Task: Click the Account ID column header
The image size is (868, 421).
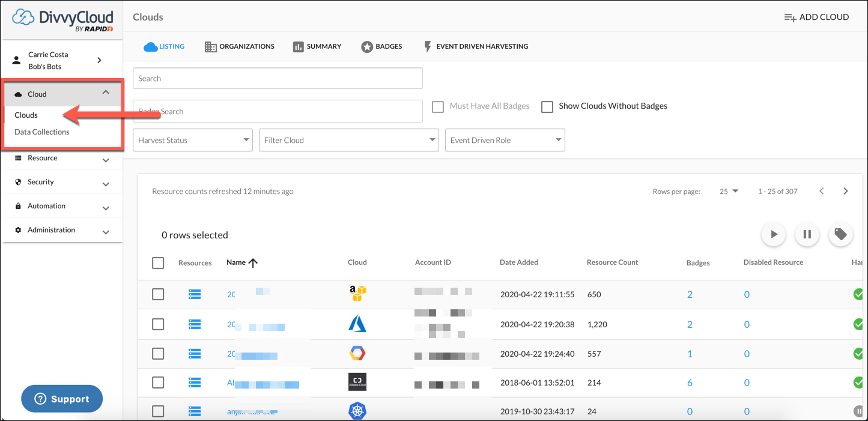Action: [433, 262]
